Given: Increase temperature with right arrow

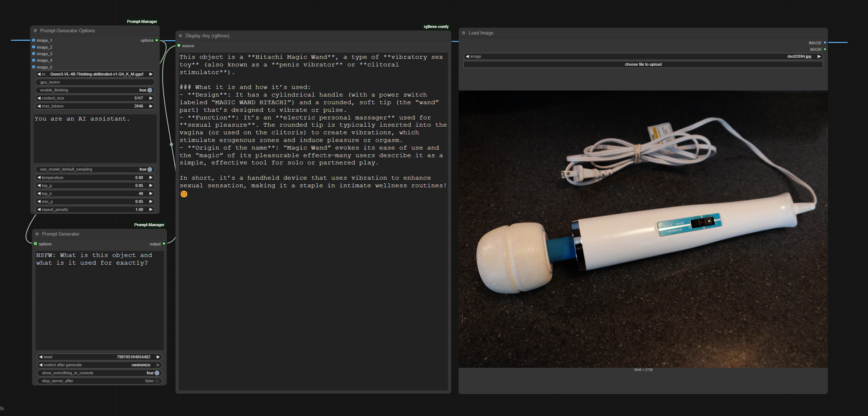Looking at the screenshot, I should pyautogui.click(x=151, y=178).
